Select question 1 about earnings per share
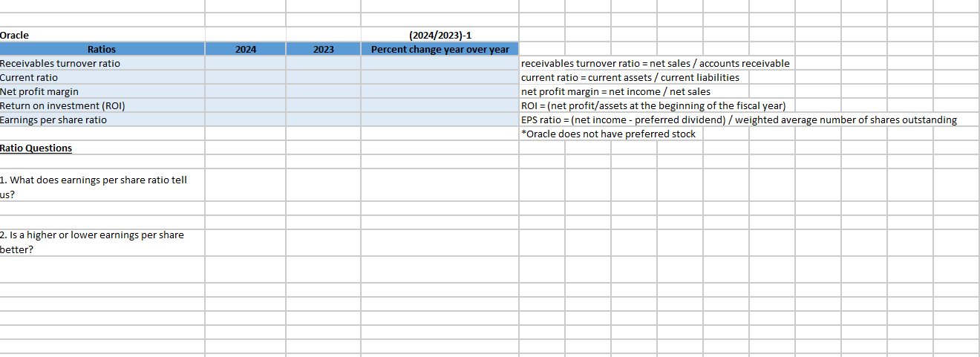Image resolution: width=980 pixels, height=357 pixels. tap(102, 186)
